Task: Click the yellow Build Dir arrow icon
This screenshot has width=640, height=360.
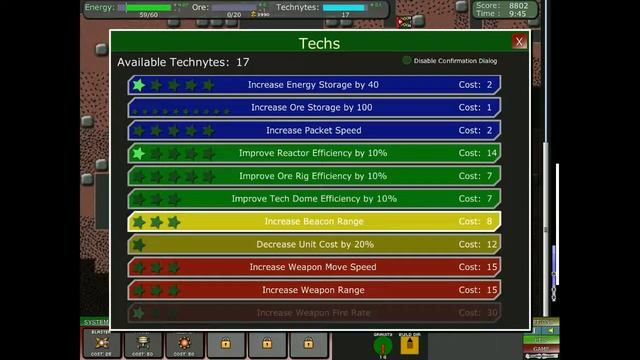Action: point(410,345)
